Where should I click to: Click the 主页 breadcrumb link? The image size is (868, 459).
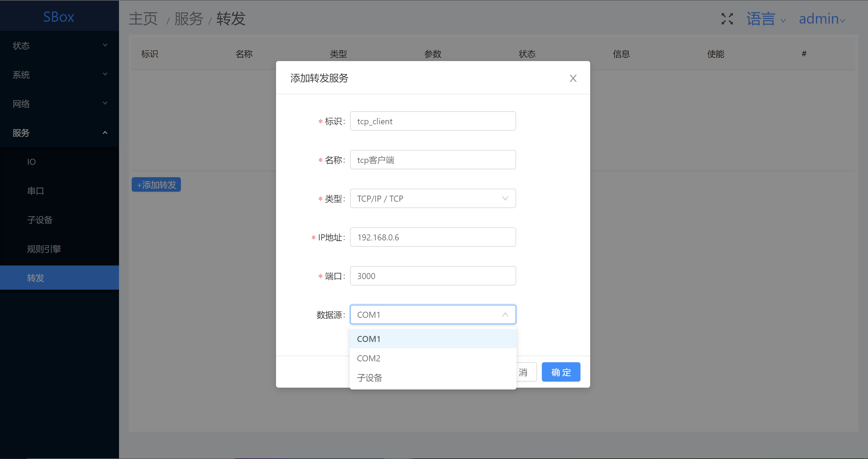(143, 19)
